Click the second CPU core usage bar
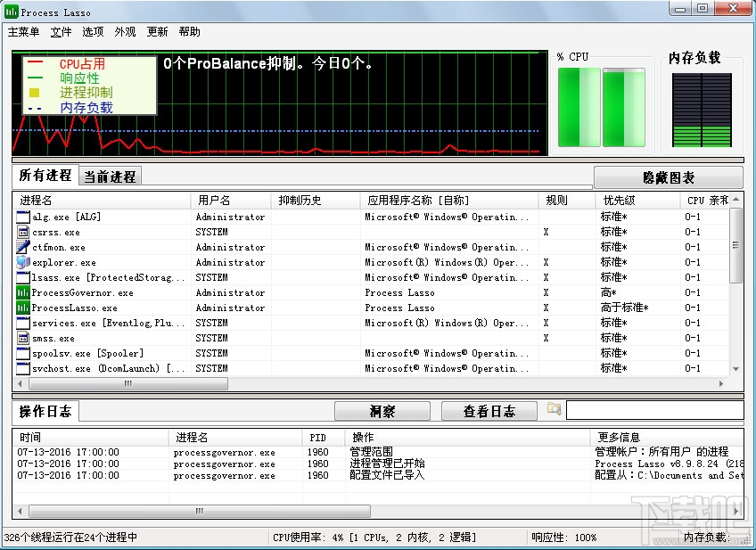 [x=624, y=107]
